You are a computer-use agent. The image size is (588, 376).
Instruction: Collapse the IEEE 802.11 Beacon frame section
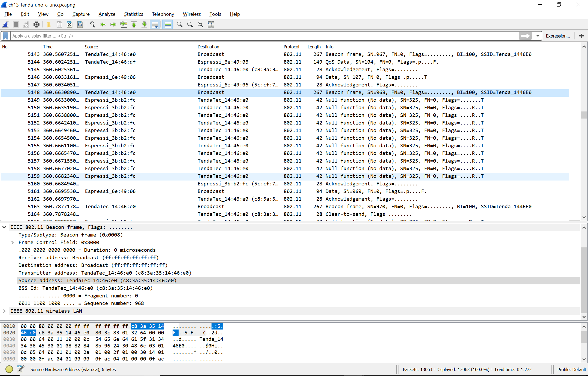(4, 227)
